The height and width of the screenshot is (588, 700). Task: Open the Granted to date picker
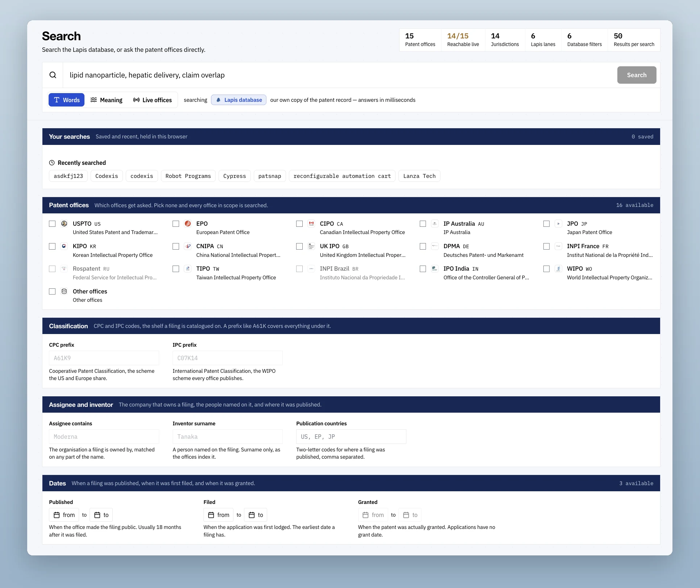(x=410, y=515)
